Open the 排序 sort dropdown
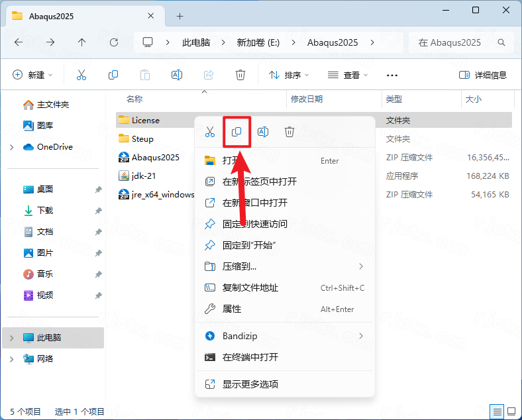The image size is (522, 420). coord(289,75)
